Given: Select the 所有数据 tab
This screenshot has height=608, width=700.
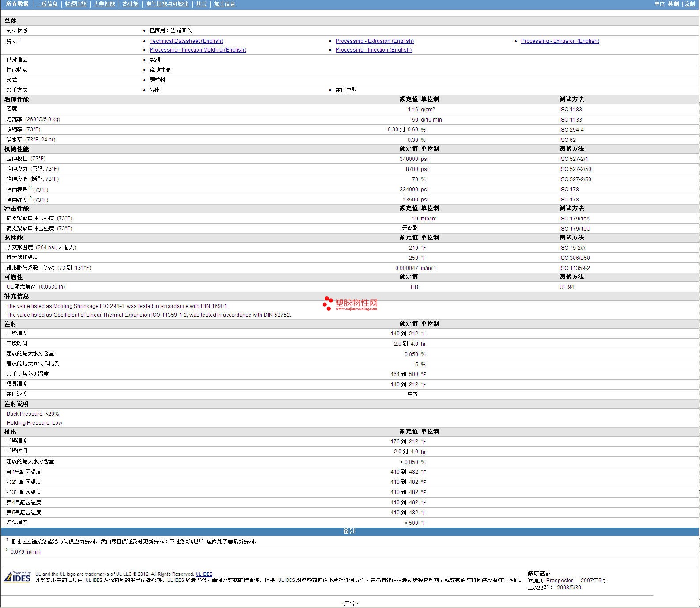Looking at the screenshot, I should click(x=17, y=4).
